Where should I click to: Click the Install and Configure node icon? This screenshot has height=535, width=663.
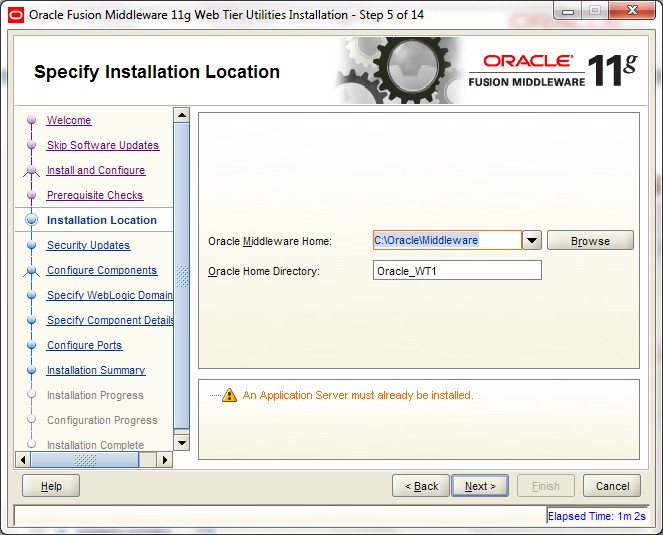31,171
